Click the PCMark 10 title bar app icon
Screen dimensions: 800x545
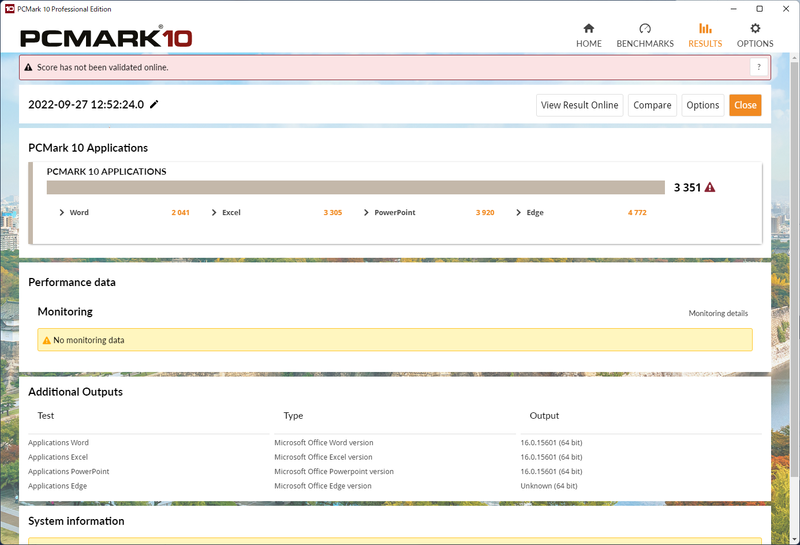pos(9,9)
